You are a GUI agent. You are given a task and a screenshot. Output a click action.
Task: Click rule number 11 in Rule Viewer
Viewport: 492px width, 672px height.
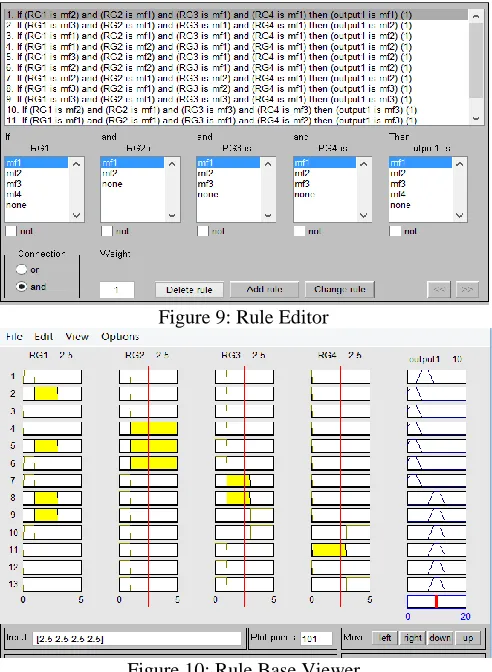coord(13,550)
